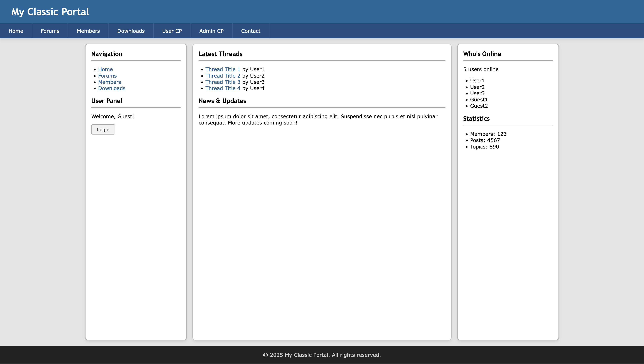The width and height of the screenshot is (644, 364).
Task: Open Thread Title 1 link
Action: [x=223, y=69]
